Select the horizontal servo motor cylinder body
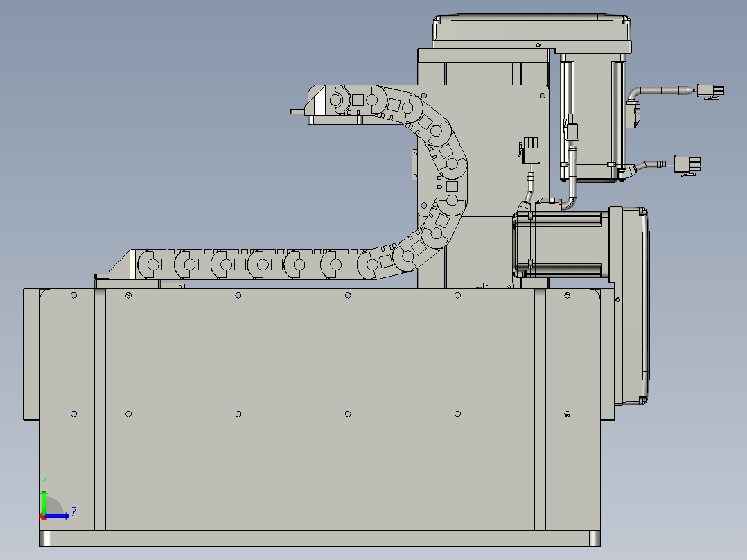 (561, 245)
